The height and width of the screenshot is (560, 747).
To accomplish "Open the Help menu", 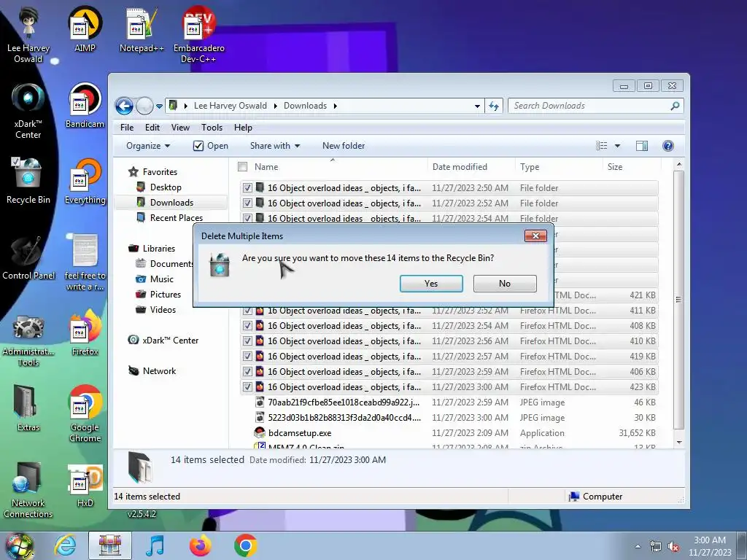I will (x=243, y=128).
